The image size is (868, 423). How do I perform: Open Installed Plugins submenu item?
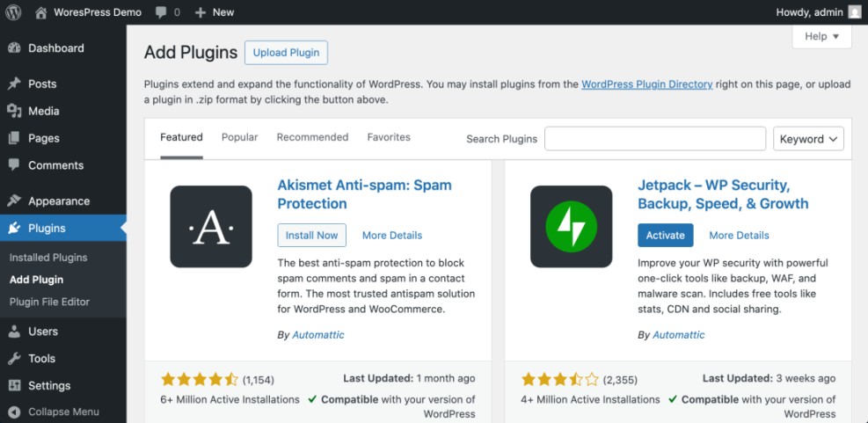48,258
